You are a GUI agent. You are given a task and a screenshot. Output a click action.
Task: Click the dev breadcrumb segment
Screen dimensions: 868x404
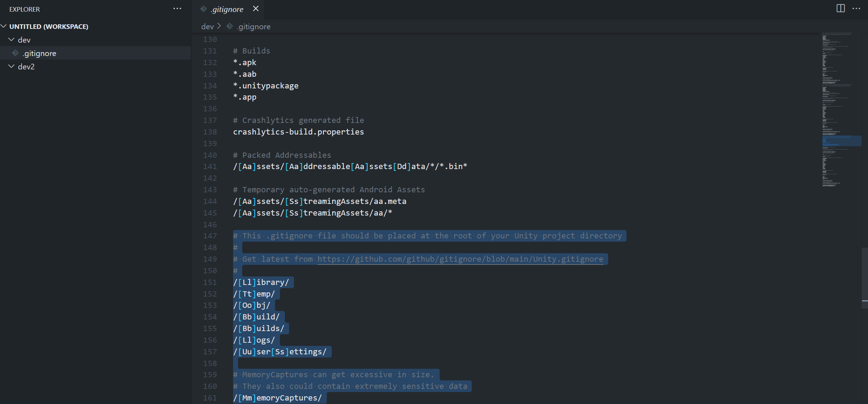pos(207,26)
